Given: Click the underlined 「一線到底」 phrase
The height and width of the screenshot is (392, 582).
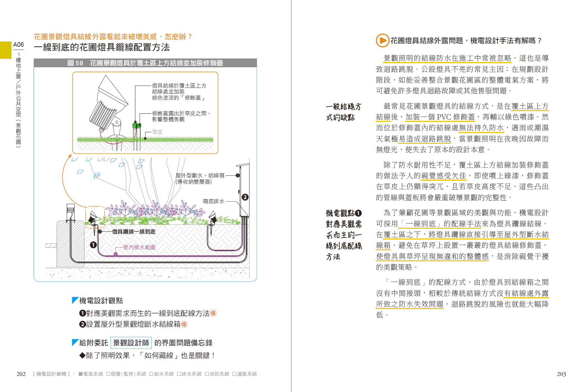Looking at the screenshot, I should [420, 224].
